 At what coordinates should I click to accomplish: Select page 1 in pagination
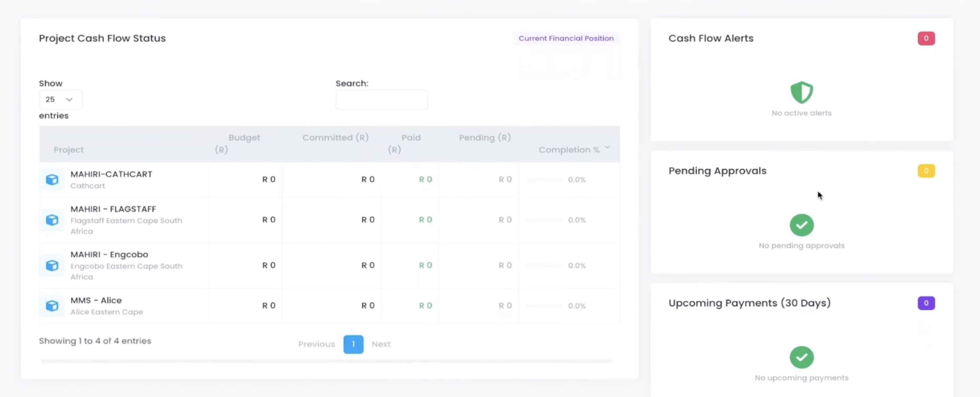[x=353, y=344]
